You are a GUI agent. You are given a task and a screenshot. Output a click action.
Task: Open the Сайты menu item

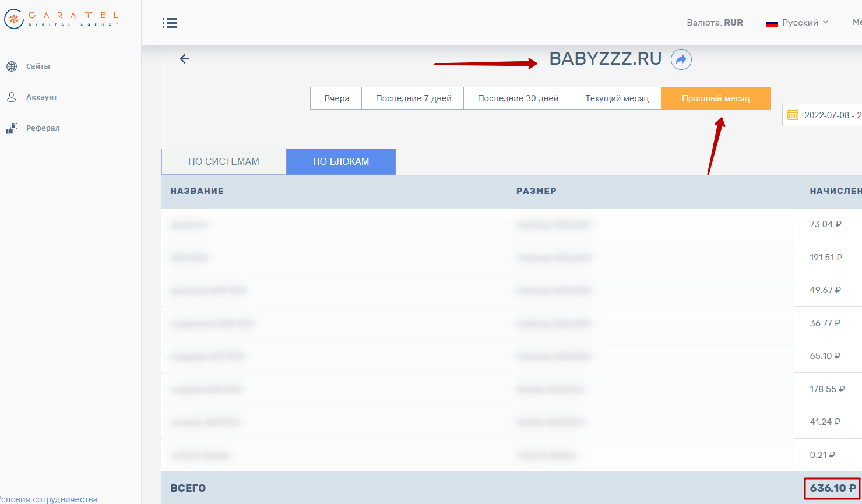38,66
